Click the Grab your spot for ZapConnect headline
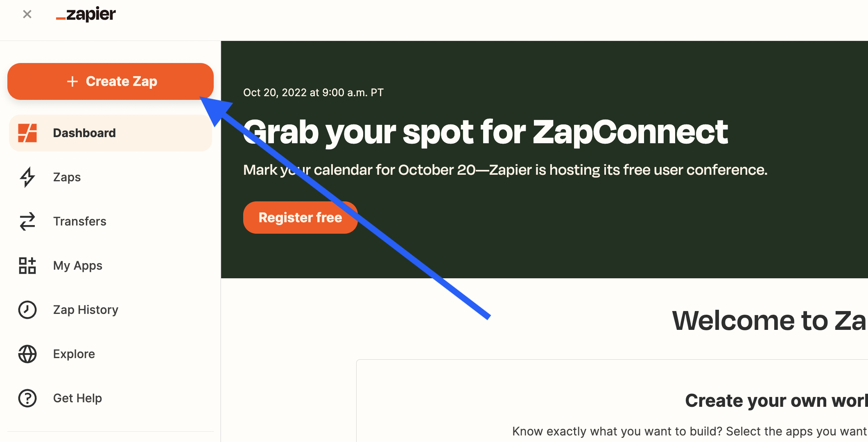868x442 pixels. click(486, 132)
